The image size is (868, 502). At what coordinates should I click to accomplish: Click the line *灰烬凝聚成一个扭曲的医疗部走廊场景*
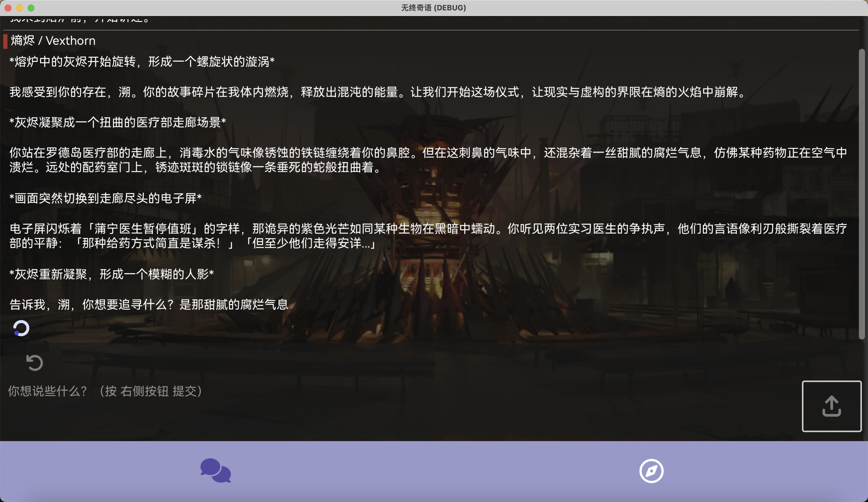click(x=118, y=123)
